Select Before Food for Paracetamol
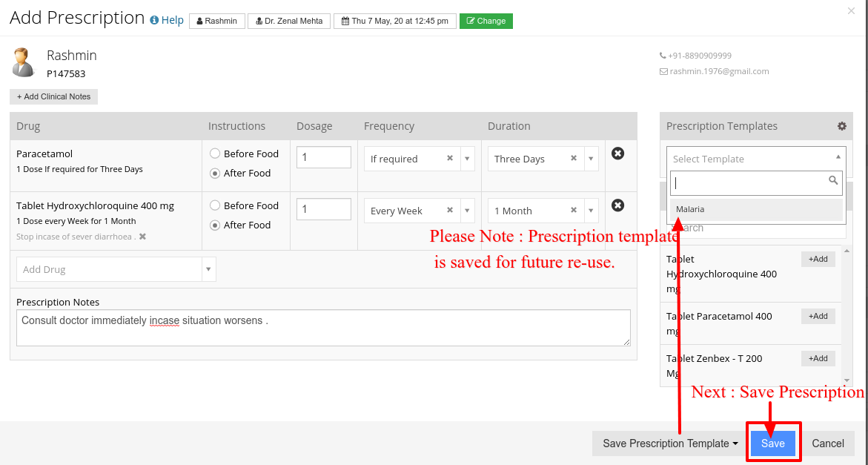The width and height of the screenshot is (868, 465). pos(215,154)
